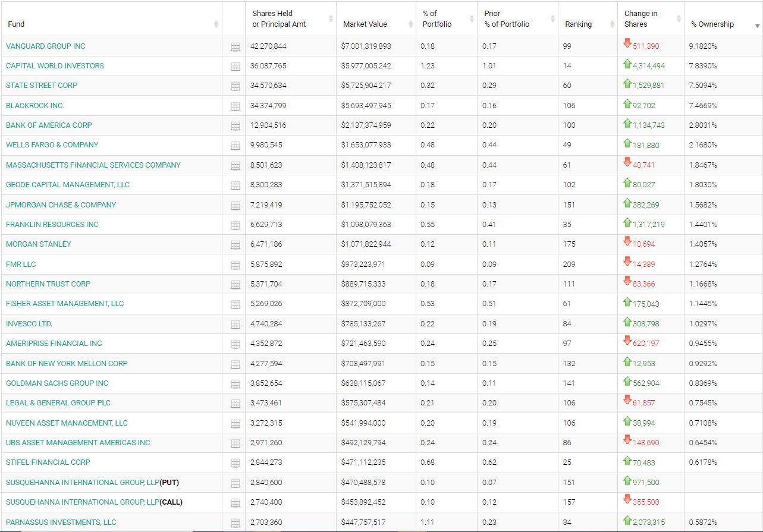Select ownership value 9.1820%
The image size is (763, 532).
pos(703,46)
